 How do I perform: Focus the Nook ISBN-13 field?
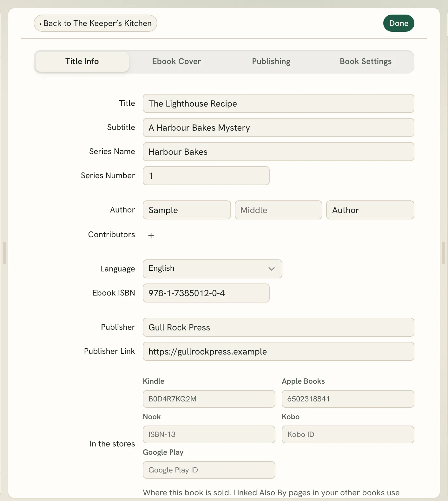coord(209,434)
